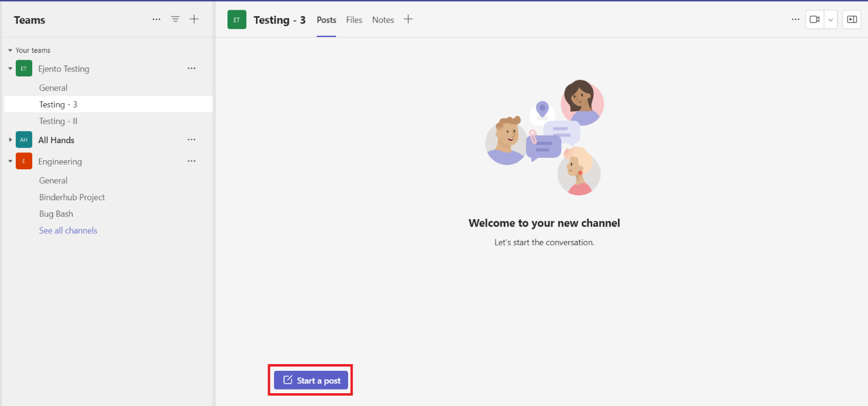
Task: Click the Start a post button
Action: pyautogui.click(x=311, y=381)
